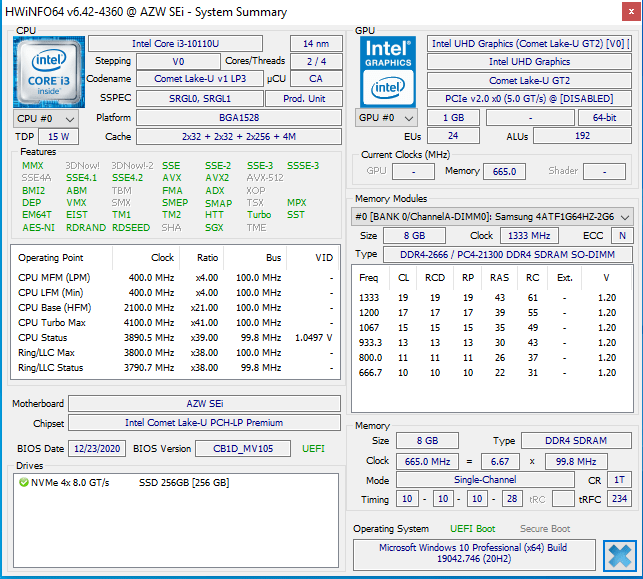Click the Platform BGA1528 field
The width and height of the screenshot is (643, 579).
click(x=239, y=118)
